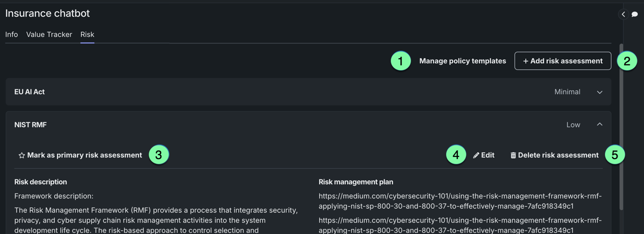Open the second Medium risk management plan link
Image resolution: width=644 pixels, height=234 pixels.
coord(460,225)
